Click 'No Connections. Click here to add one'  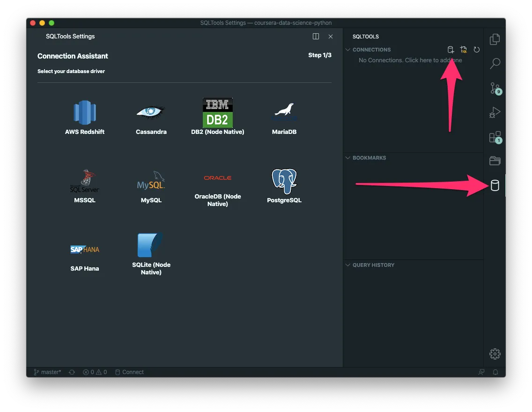click(410, 60)
